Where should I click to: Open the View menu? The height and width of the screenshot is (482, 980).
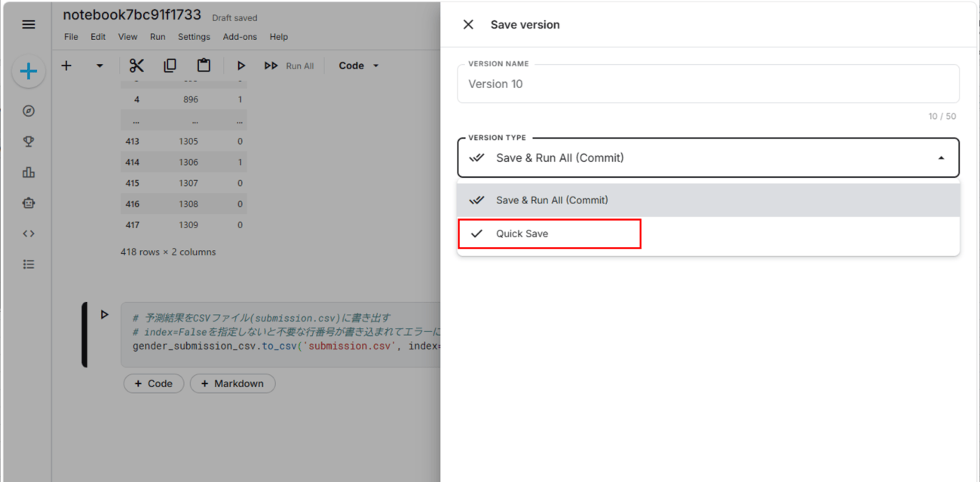point(127,37)
